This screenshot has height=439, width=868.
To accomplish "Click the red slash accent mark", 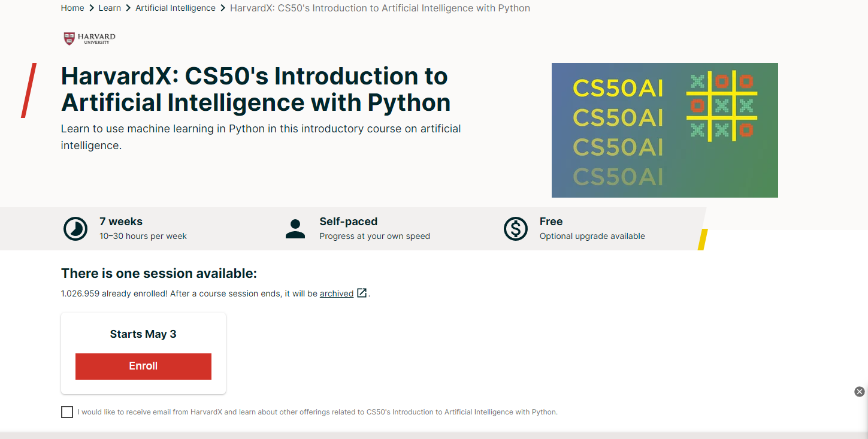I will coord(29,90).
